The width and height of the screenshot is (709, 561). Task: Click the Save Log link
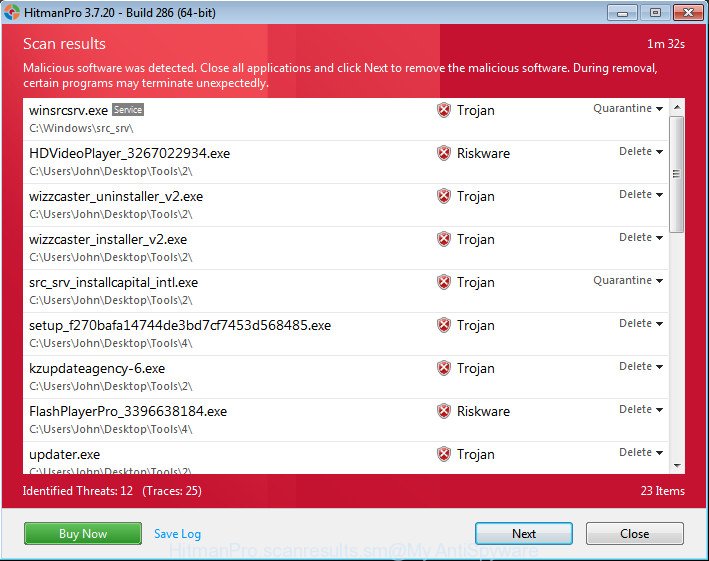[x=177, y=534]
